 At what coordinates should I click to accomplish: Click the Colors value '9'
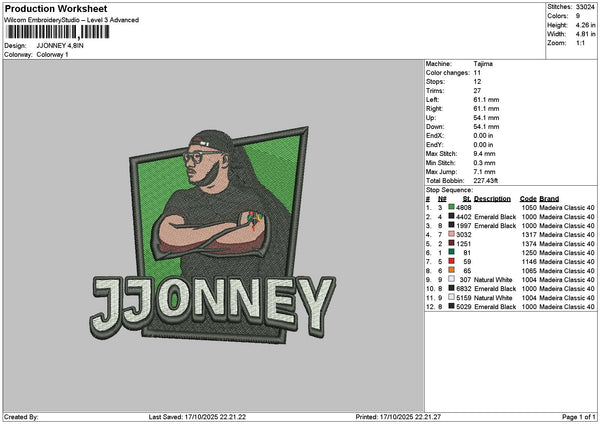click(x=578, y=16)
